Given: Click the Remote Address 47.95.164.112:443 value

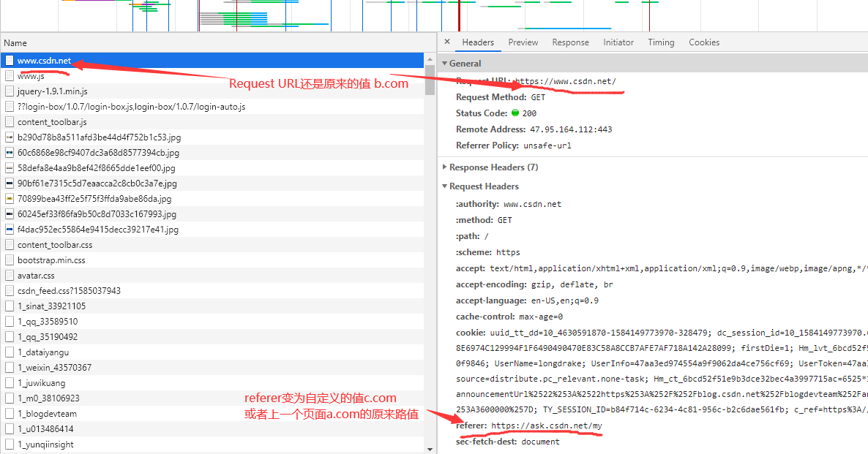Looking at the screenshot, I should point(571,129).
